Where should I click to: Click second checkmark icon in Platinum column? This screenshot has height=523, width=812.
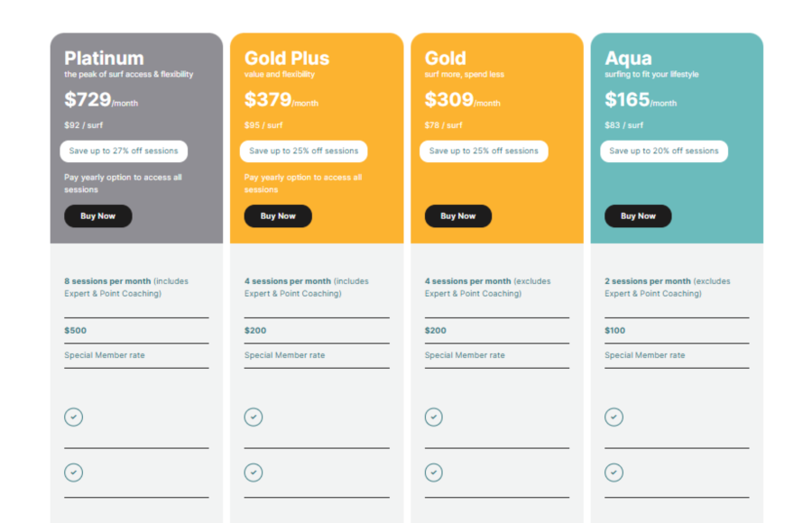tap(74, 473)
